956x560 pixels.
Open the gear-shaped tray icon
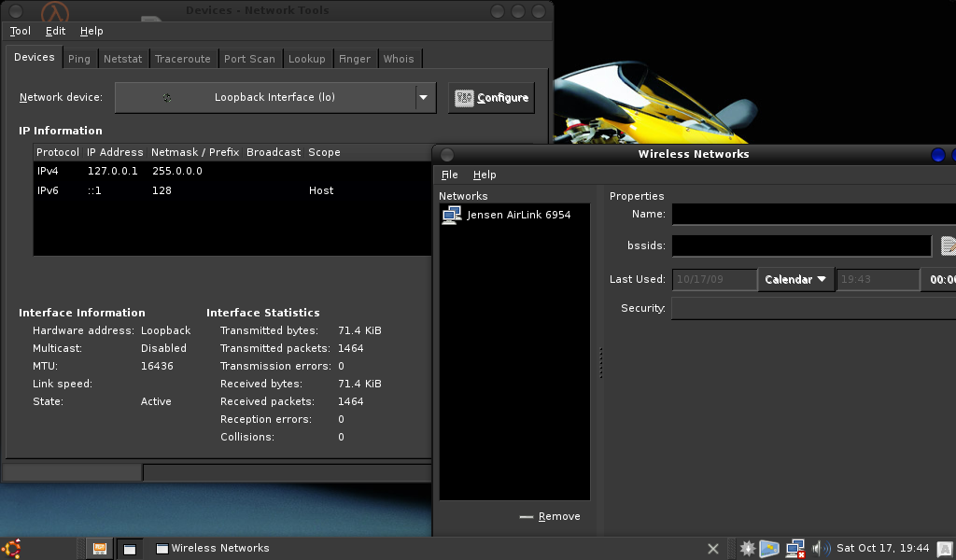[748, 549]
